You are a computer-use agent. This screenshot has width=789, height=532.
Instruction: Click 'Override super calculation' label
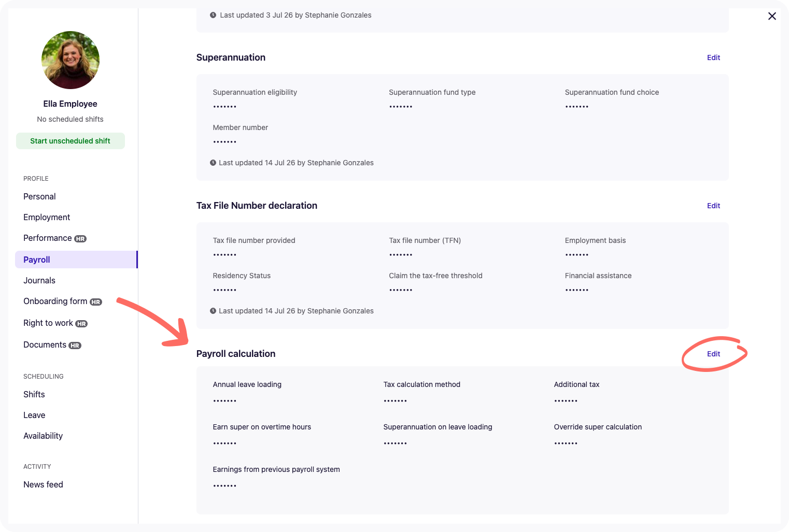[x=598, y=427]
